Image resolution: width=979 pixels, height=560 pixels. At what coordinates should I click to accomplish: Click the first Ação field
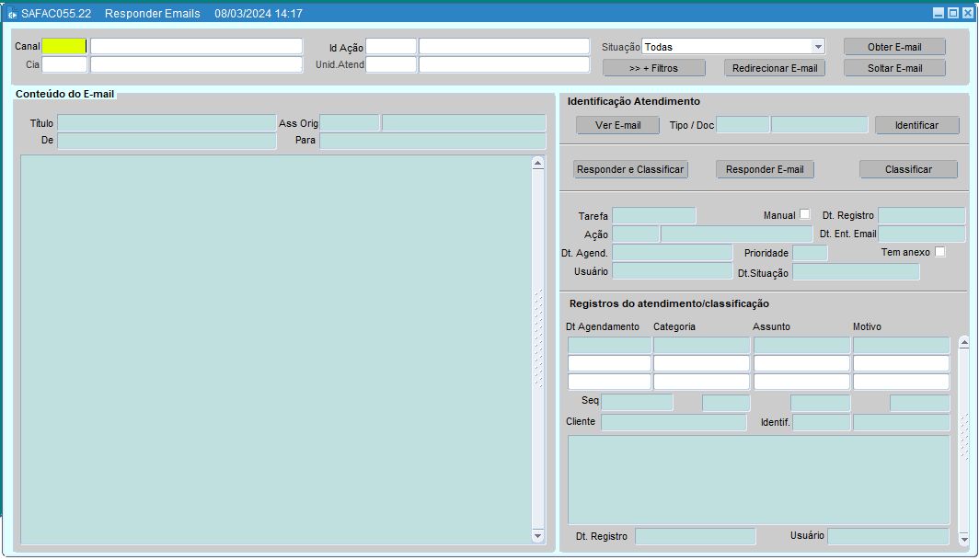point(635,234)
